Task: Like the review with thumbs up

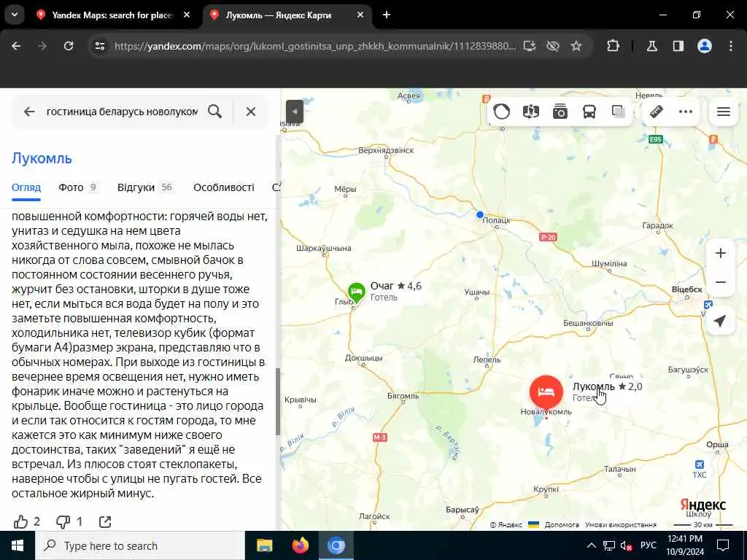Action: [20, 522]
